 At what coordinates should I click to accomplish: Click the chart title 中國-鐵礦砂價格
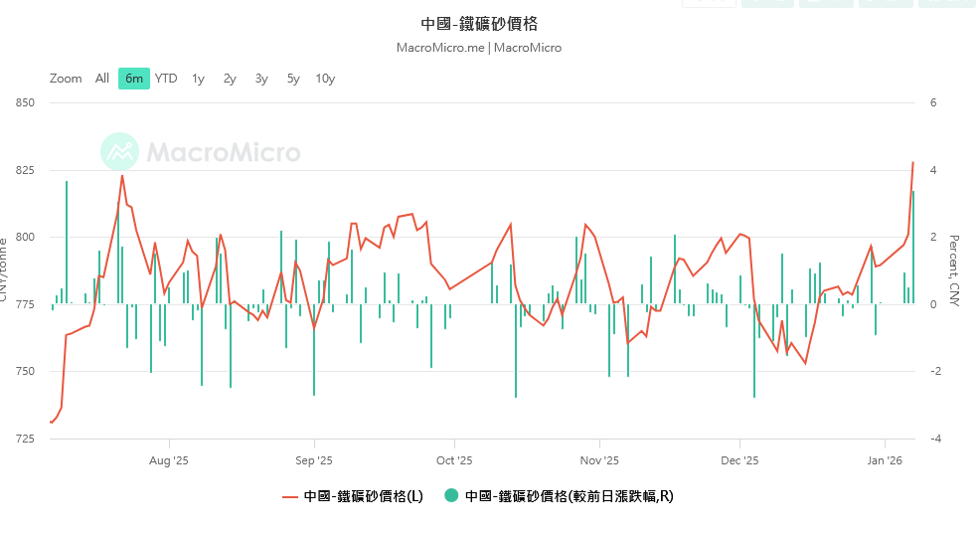[x=479, y=24]
